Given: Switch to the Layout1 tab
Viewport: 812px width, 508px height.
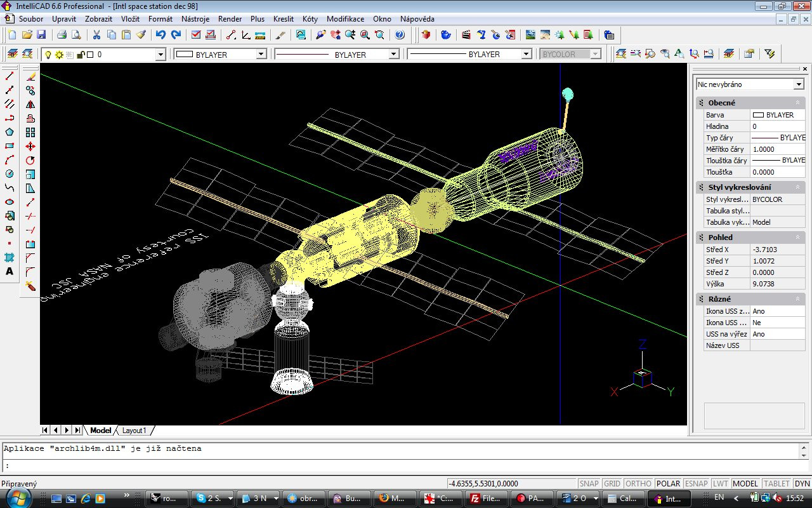Looking at the screenshot, I should click(x=134, y=431).
